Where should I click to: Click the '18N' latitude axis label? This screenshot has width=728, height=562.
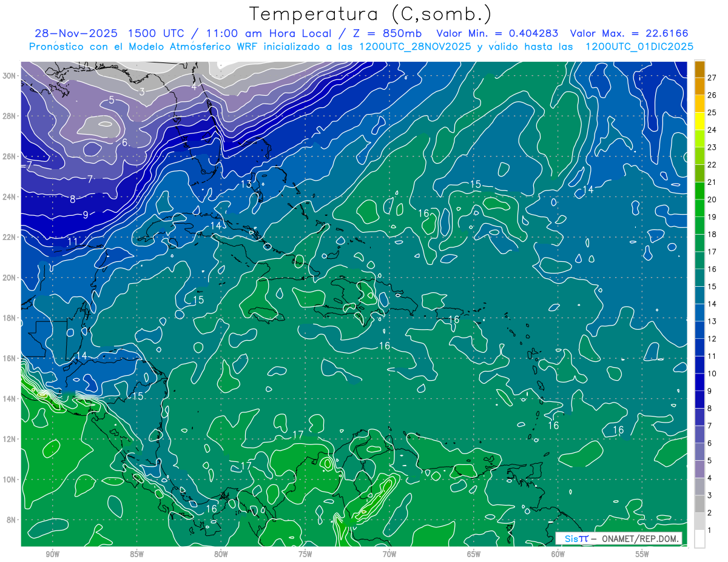point(10,318)
